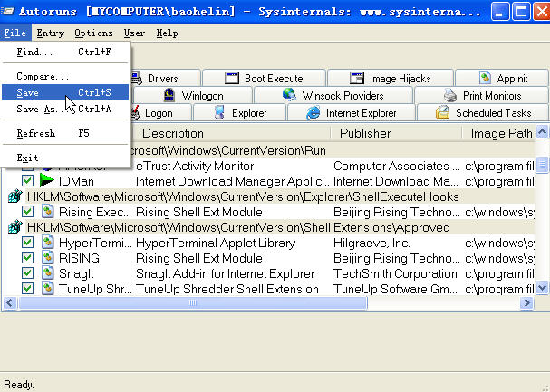Select the Winsock Providers globe icon

point(289,95)
